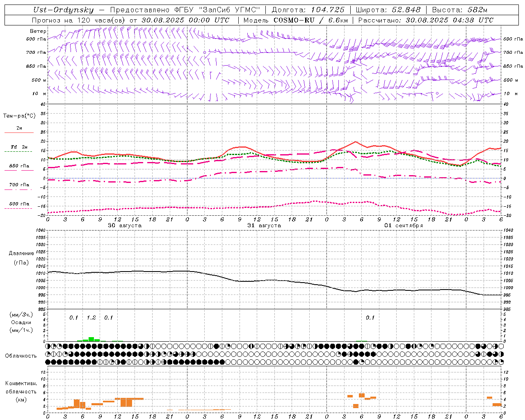The height and width of the screenshot is (420, 525).
Task: Click the 'Ветер' wind panel label
Action: [38, 31]
